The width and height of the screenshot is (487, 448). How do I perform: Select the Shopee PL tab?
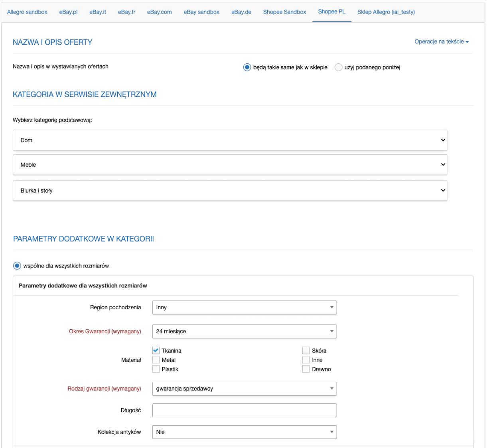[x=332, y=12]
